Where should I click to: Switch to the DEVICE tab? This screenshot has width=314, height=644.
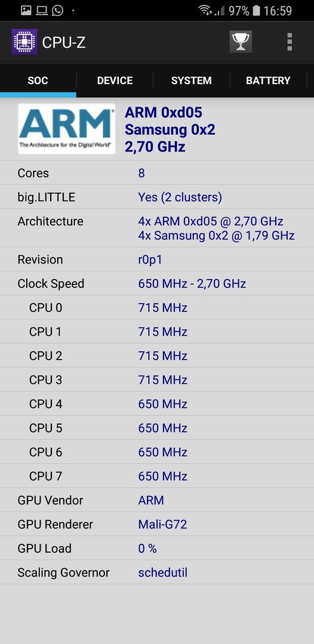(x=115, y=80)
